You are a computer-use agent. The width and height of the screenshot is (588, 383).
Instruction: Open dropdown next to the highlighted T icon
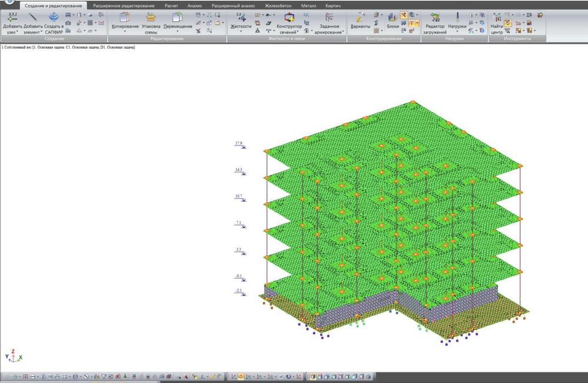[417, 24]
